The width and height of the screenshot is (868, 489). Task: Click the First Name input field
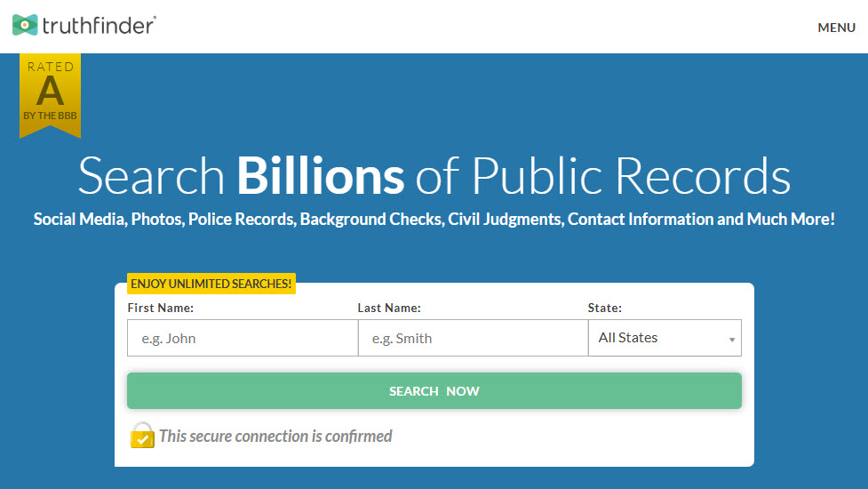tap(243, 338)
